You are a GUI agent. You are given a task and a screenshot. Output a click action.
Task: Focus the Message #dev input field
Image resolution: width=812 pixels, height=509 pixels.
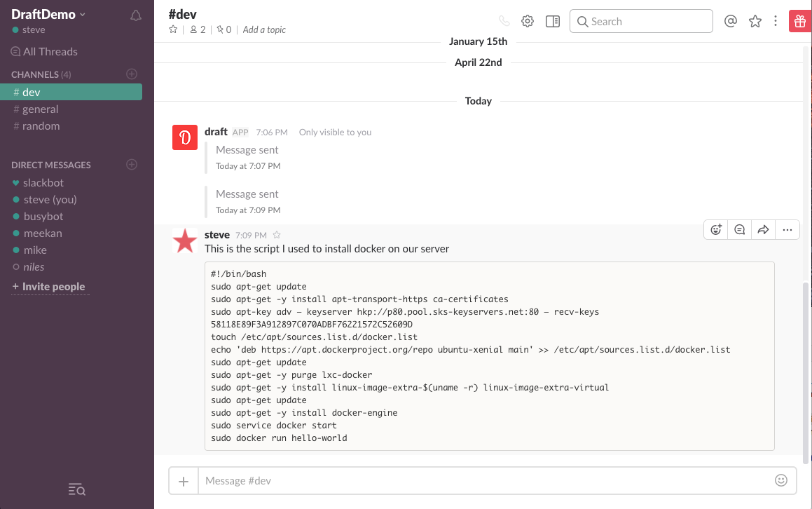483,481
